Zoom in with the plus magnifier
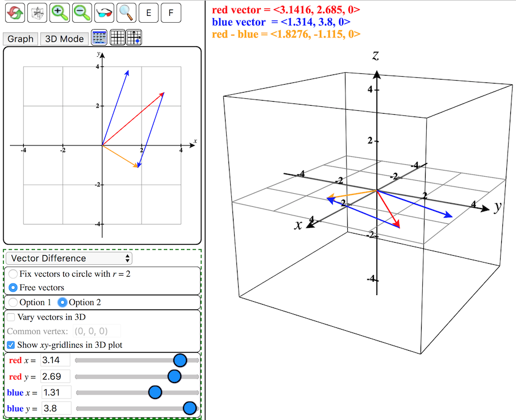 click(x=60, y=12)
